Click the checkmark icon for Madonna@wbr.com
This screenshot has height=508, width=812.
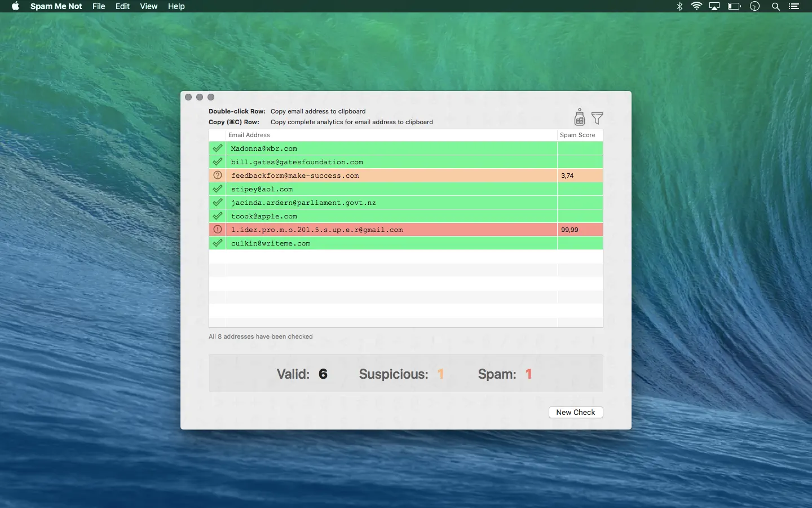click(x=217, y=148)
